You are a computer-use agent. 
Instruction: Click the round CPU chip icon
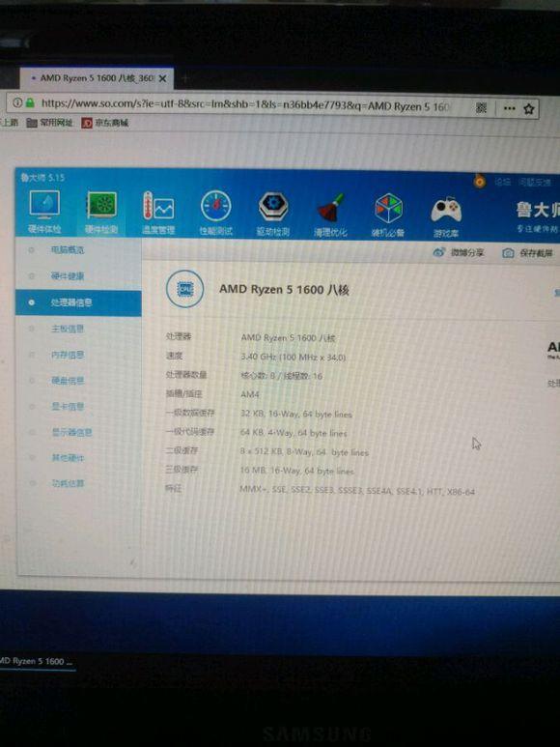pyautogui.click(x=185, y=289)
